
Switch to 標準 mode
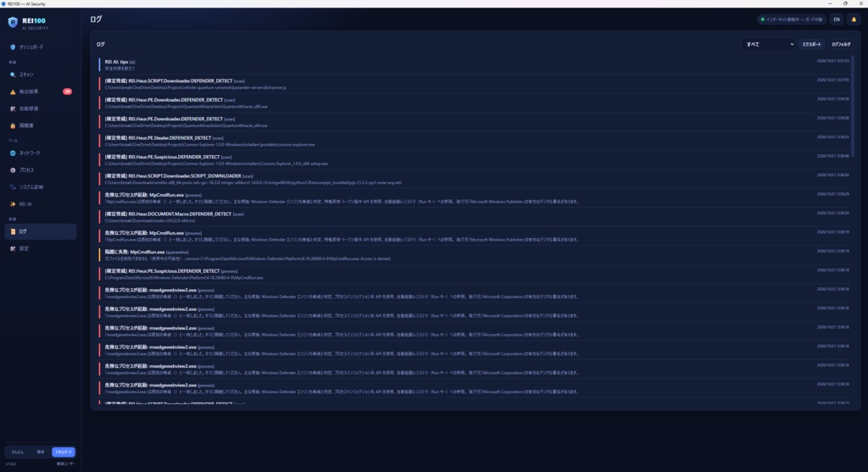[x=41, y=452]
